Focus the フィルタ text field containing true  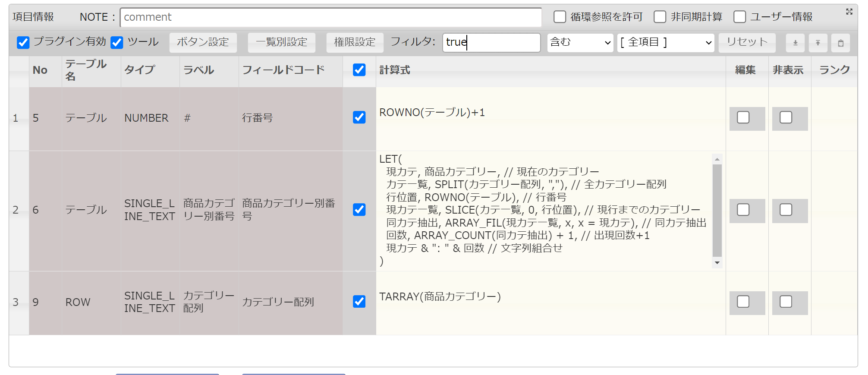coord(491,43)
